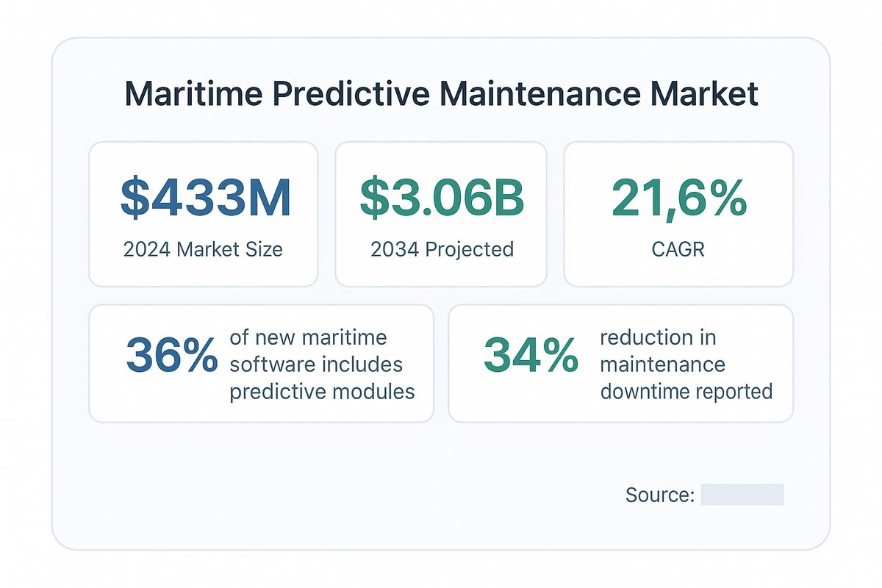Select the CAGR card
This screenshot has height=588, width=882.
tap(678, 213)
